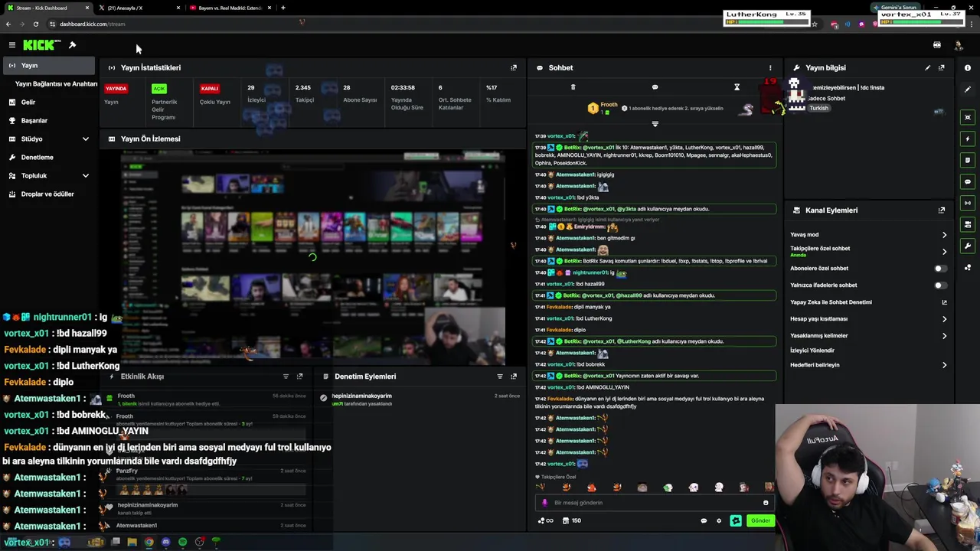The image size is (980, 551).
Task: Open Denetleme in the left sidebar
Action: (49, 157)
